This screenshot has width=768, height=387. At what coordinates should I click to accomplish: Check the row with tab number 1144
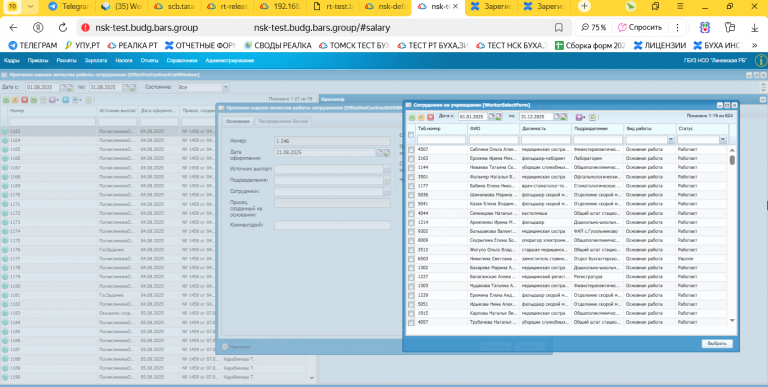pos(411,168)
